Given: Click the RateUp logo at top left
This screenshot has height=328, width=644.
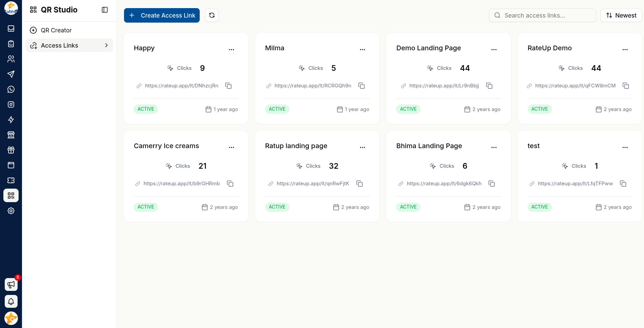Looking at the screenshot, I should (11, 8).
